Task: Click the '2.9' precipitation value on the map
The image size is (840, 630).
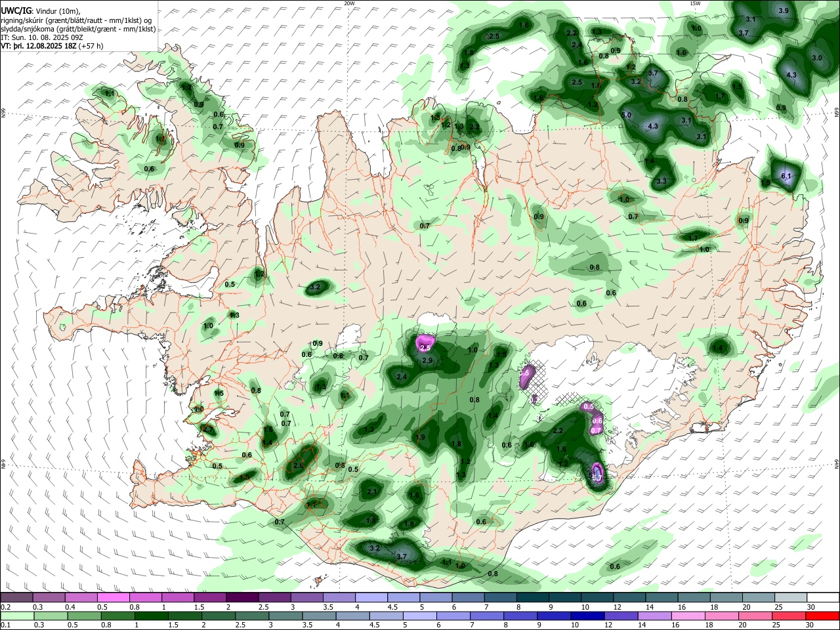Action: [x=427, y=361]
